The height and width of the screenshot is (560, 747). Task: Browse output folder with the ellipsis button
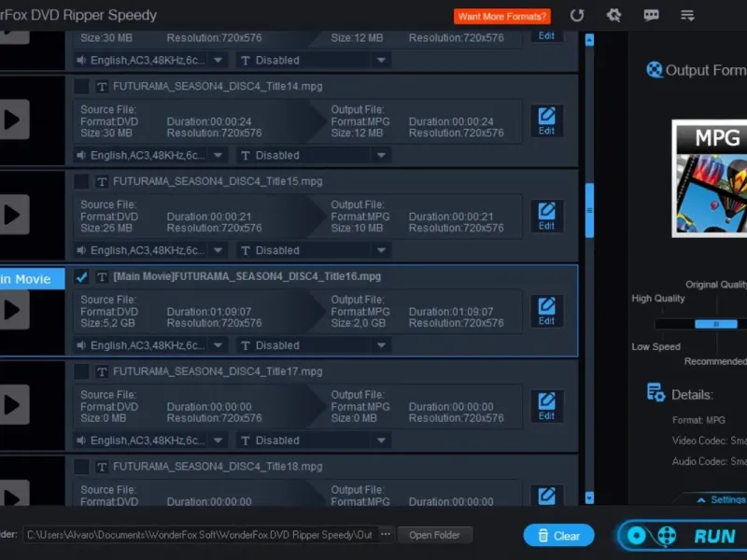(386, 535)
